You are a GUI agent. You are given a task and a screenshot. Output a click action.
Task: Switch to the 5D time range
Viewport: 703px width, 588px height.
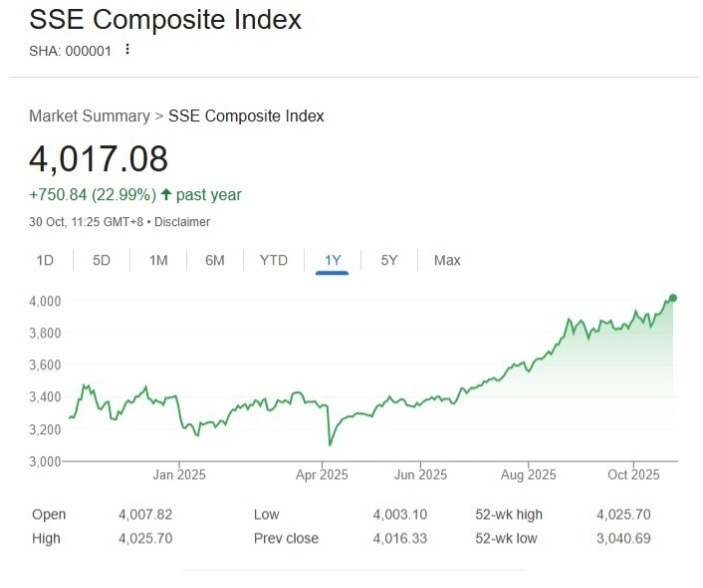click(x=101, y=260)
